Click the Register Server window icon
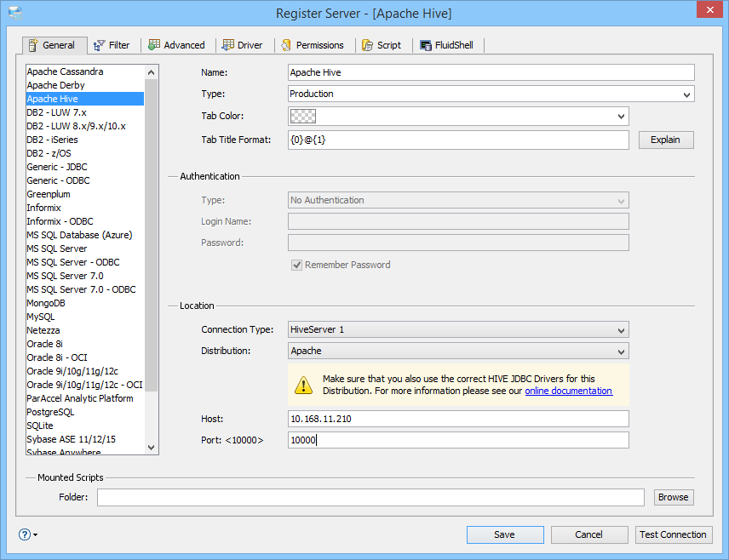The width and height of the screenshot is (729, 560). (x=14, y=13)
